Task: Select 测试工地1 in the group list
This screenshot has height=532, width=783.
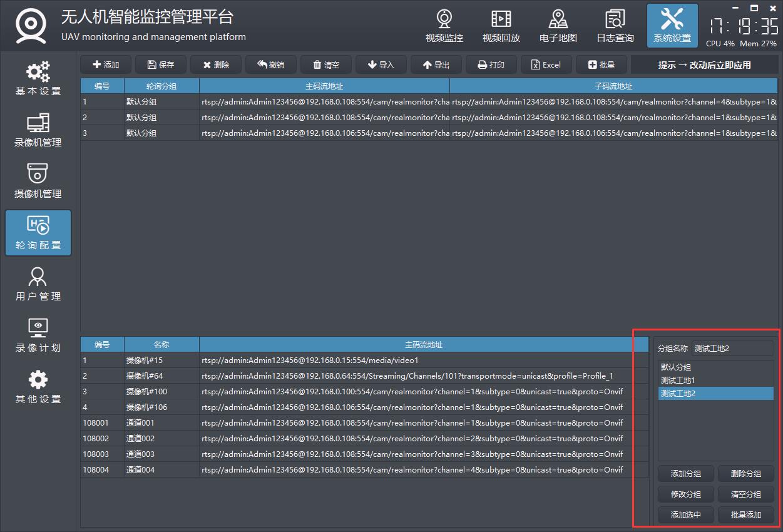Action: [678, 381]
